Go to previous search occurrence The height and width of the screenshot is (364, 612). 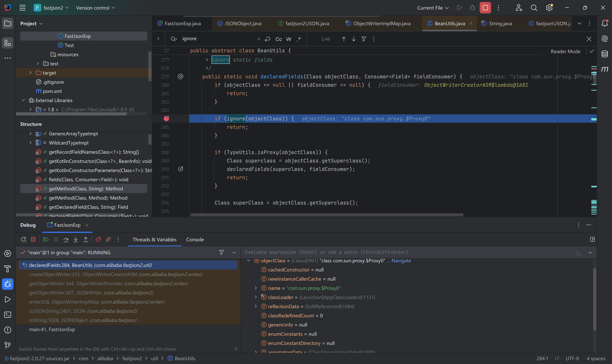pos(344,39)
